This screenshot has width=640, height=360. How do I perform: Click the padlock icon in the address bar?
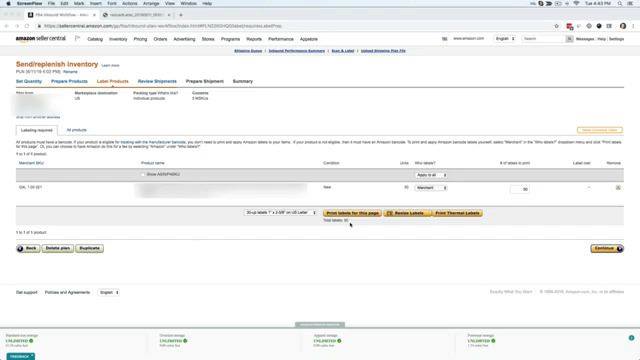point(39,26)
